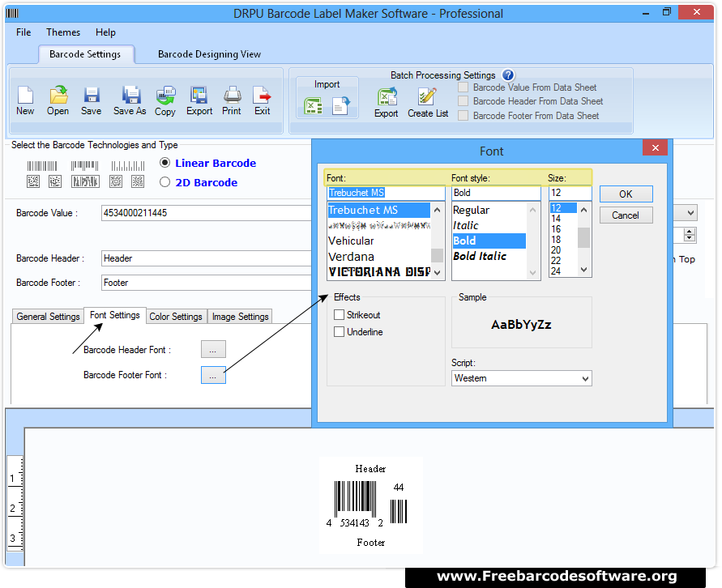Click the Save As icon
The height and width of the screenshot is (588, 722).
click(x=130, y=96)
